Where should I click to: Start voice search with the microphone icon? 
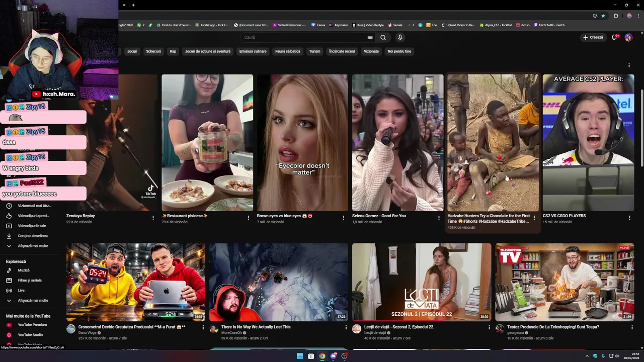(x=400, y=37)
